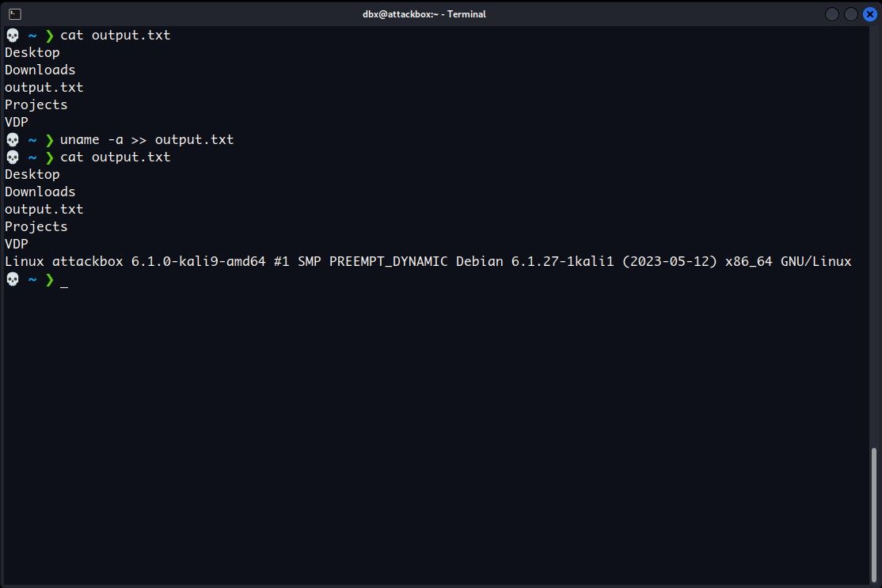Screen dimensions: 882x588
Task: Click the skull icon beside the uname command
Action: pyautogui.click(x=11, y=139)
